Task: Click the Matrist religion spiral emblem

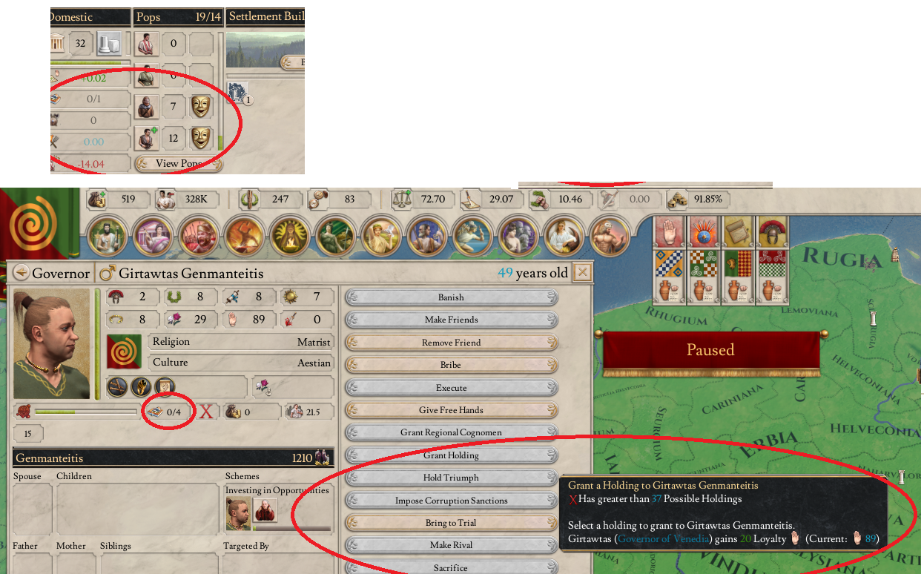Action: 125,352
